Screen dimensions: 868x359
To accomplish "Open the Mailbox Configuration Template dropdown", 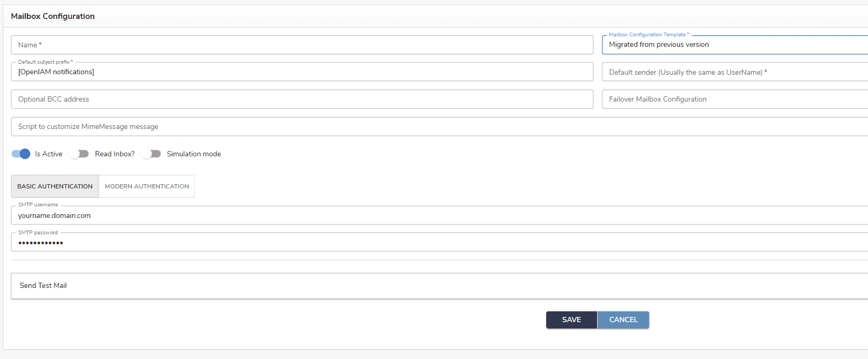I will [735, 45].
